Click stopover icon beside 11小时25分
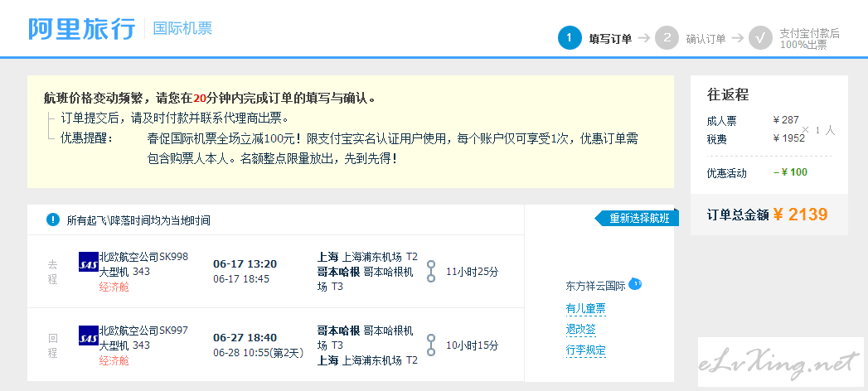 431,272
